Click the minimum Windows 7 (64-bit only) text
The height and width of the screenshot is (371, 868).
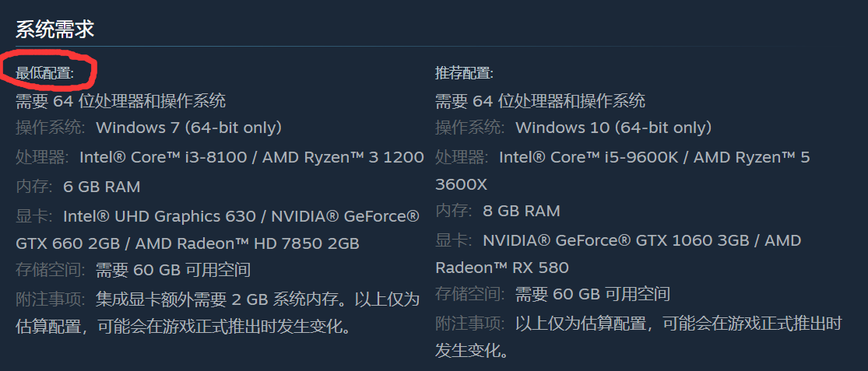pos(188,128)
